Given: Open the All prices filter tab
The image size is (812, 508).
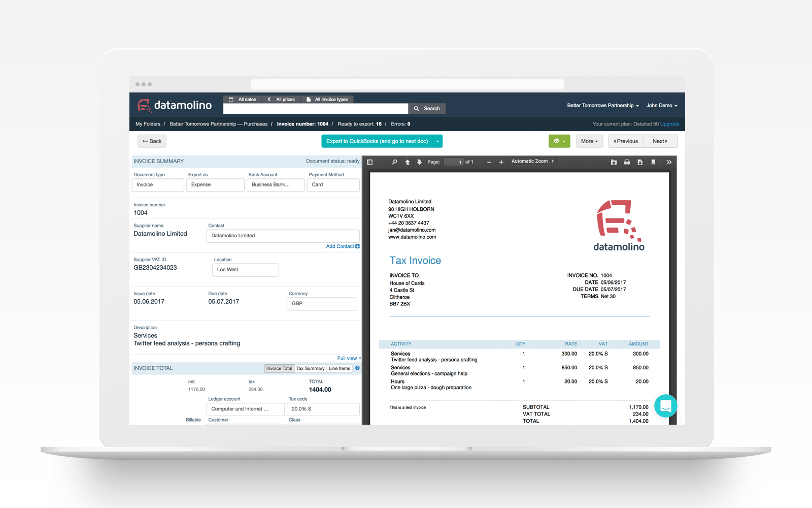Looking at the screenshot, I should tap(281, 100).
